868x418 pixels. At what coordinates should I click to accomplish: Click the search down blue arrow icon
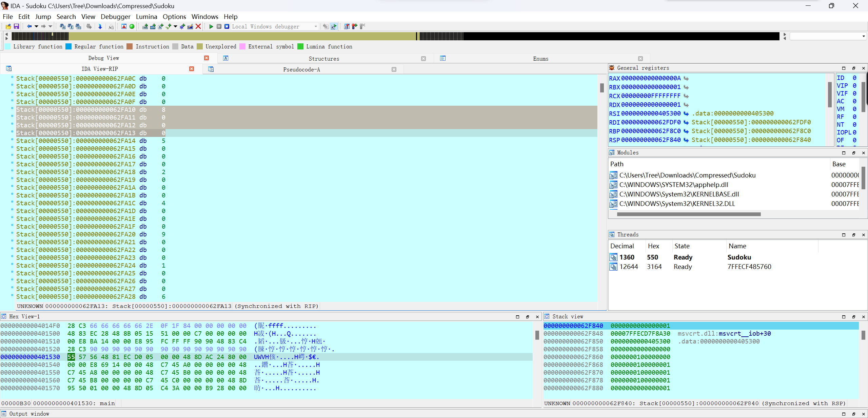(100, 26)
